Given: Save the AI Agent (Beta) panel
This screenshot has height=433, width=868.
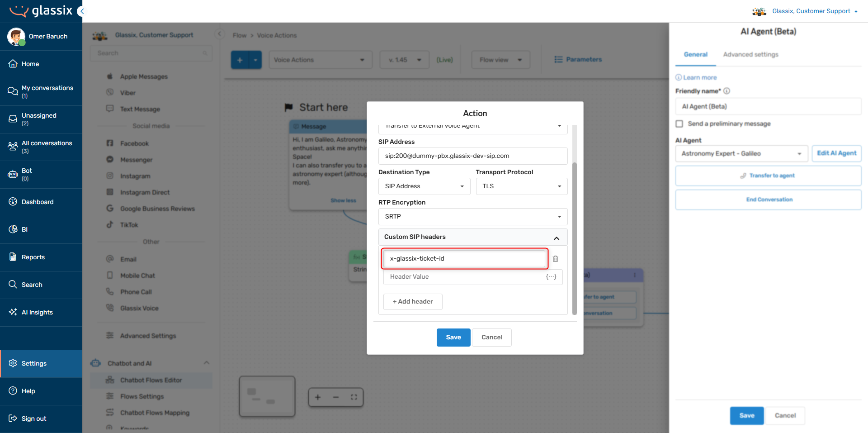Looking at the screenshot, I should pyautogui.click(x=746, y=416).
